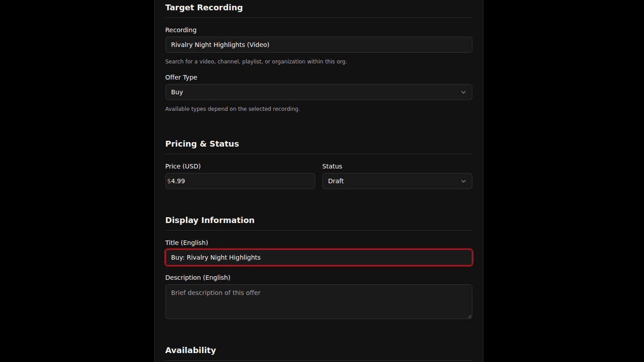Click the Price (USD) input field
Viewport: 644px width, 362px height.
click(240, 181)
